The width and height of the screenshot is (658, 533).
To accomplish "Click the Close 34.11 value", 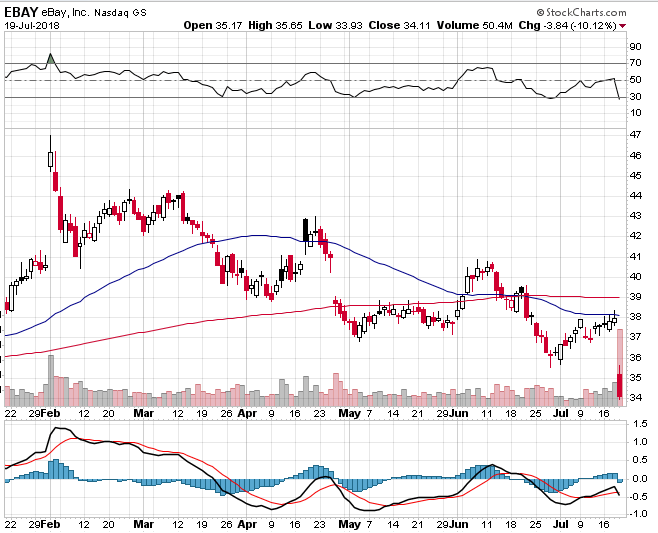I will click(x=400, y=26).
